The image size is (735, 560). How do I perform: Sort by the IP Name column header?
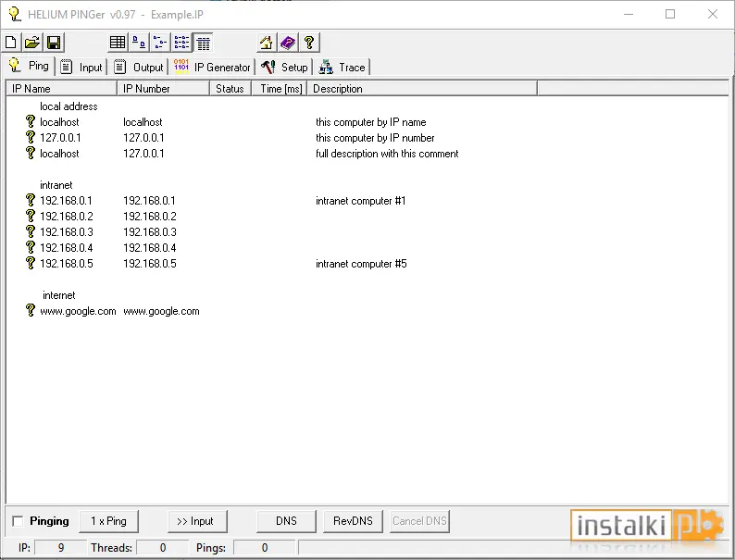[x=61, y=88]
